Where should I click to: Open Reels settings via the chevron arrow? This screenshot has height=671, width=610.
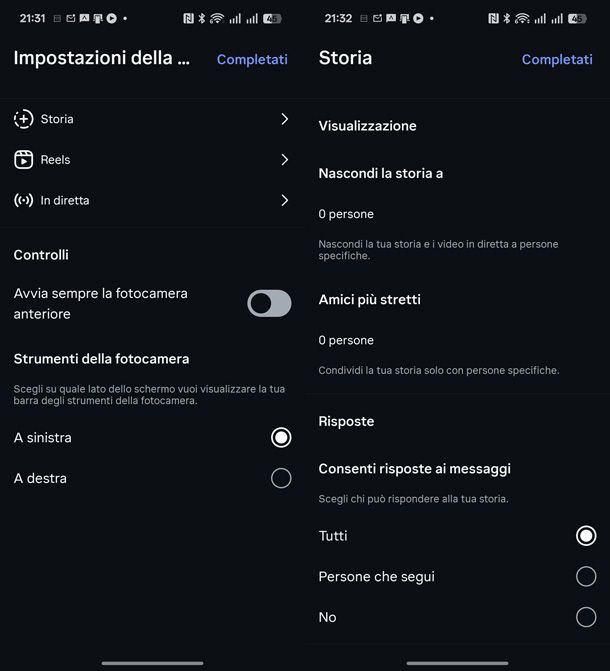tap(284, 160)
